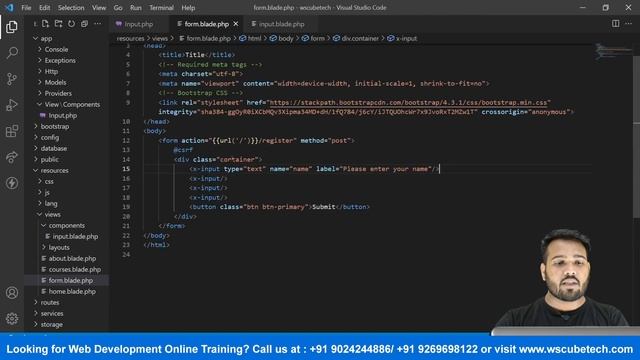Switch to the Input.php tab
Screen dimensions: 640x360
click(x=139, y=24)
